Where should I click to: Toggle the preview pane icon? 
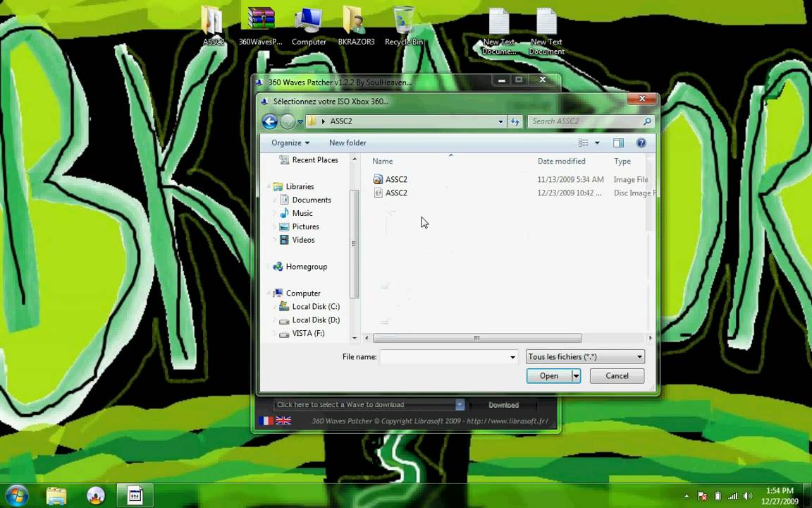point(618,143)
